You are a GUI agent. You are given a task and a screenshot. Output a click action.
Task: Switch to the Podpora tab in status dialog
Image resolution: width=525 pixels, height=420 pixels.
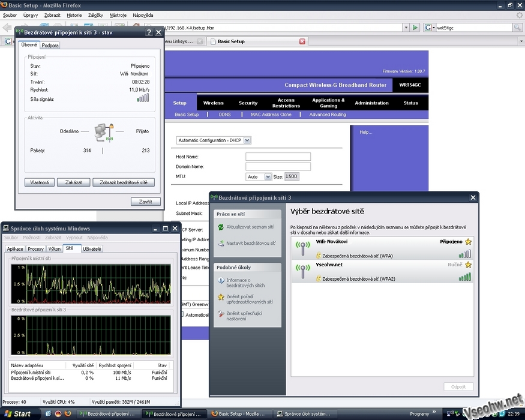50,45
